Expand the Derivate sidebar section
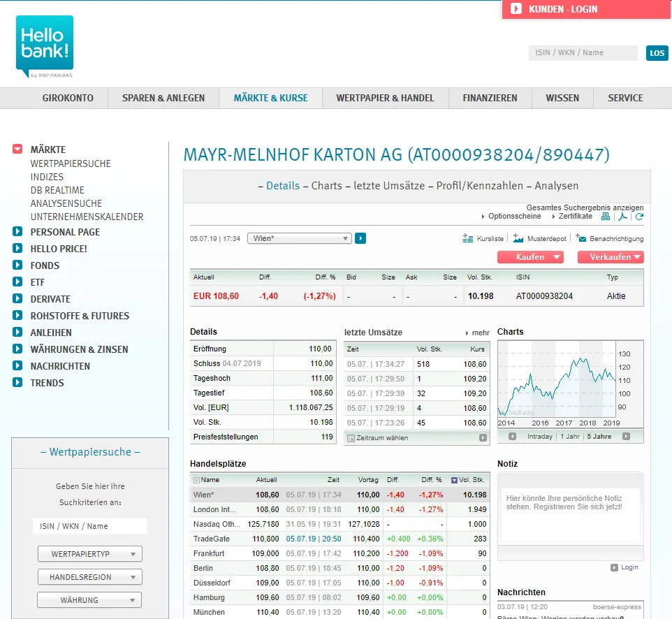Image resolution: width=672 pixels, height=619 pixels. tap(17, 298)
